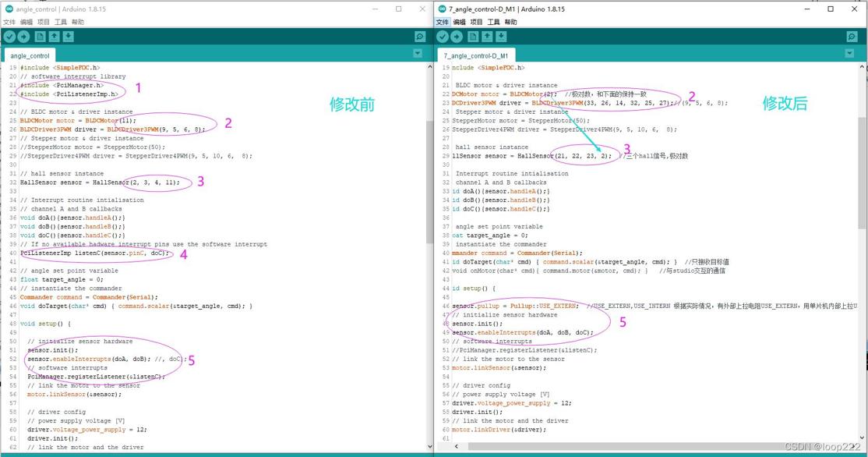The image size is (868, 457).
Task: Click 'float target_angle = 0;' in angle_control
Action: tap(62, 280)
